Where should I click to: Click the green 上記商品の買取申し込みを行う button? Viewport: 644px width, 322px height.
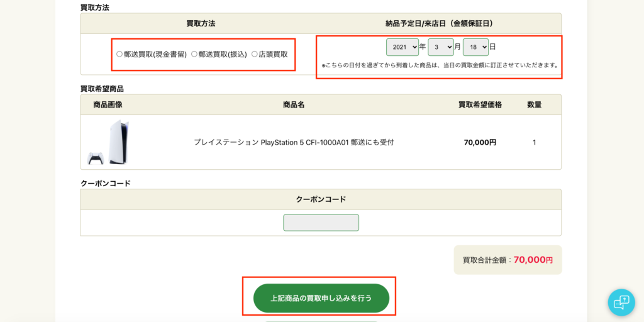[x=321, y=298]
